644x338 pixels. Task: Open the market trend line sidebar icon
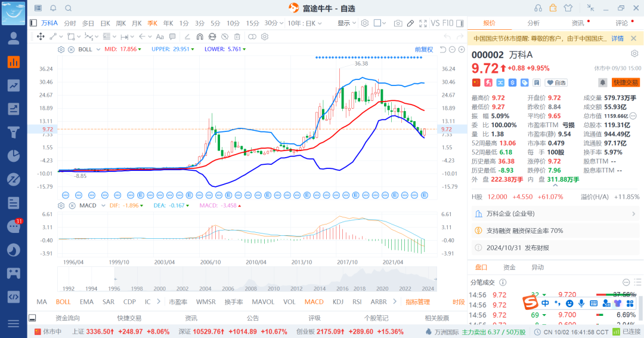point(14,85)
